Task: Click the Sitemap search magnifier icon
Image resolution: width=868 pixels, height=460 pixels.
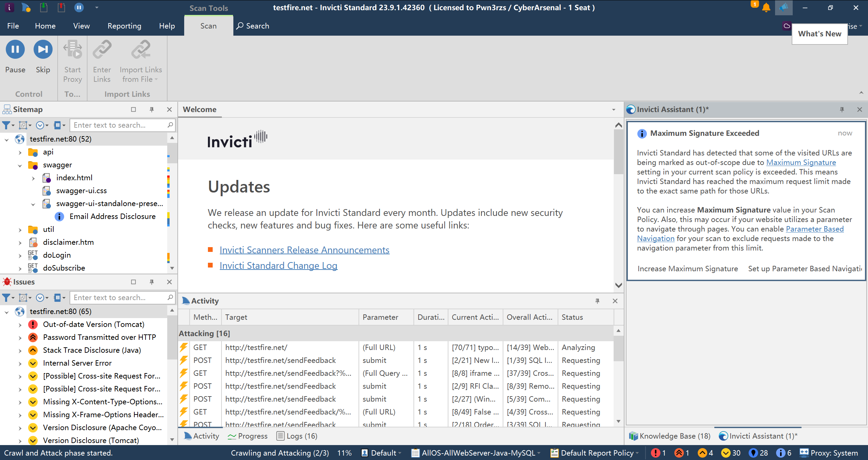Action: pyautogui.click(x=170, y=125)
